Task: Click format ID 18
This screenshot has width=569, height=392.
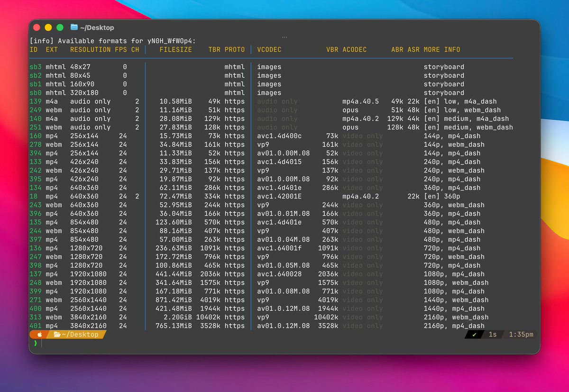Action: coord(34,196)
